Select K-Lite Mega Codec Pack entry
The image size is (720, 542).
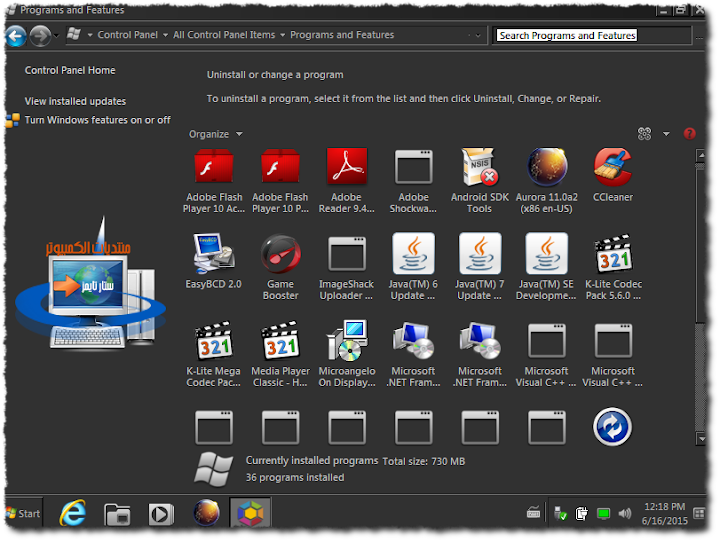pos(214,355)
